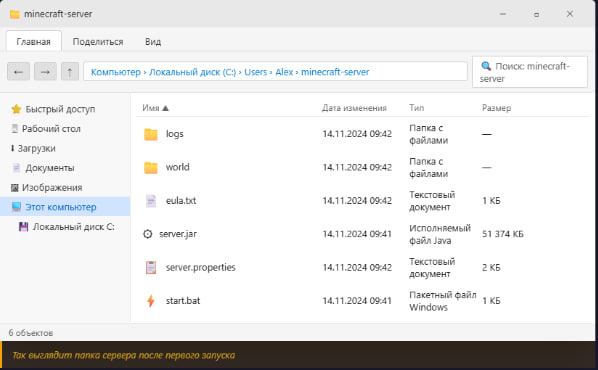Image resolution: width=598 pixels, height=370 pixels.
Task: Go forward with the right arrow button
Action: 45,72
